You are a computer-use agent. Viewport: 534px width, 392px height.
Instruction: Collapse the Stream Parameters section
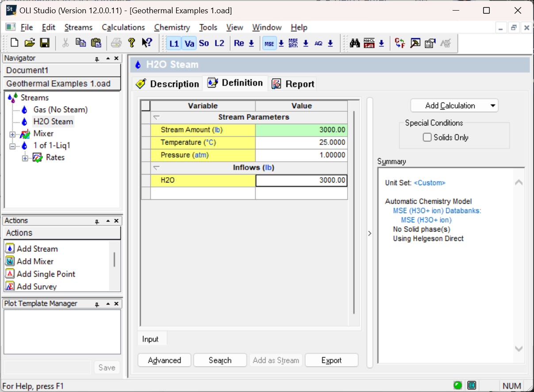click(x=156, y=118)
